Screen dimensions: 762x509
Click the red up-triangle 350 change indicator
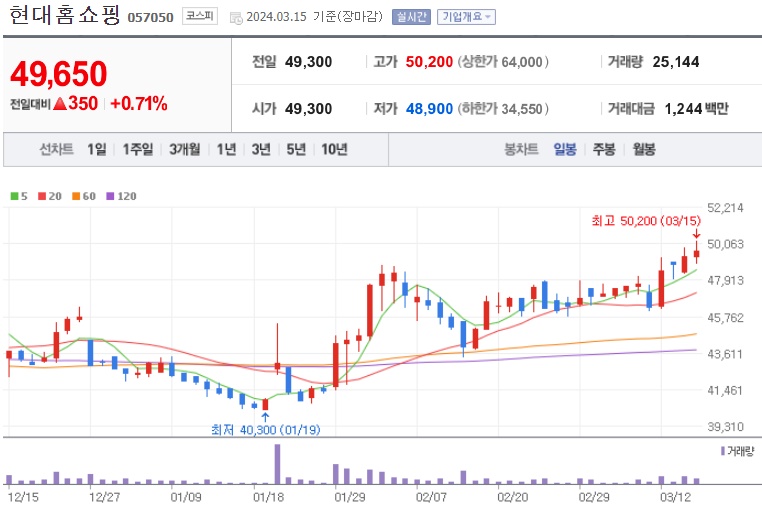click(75, 104)
